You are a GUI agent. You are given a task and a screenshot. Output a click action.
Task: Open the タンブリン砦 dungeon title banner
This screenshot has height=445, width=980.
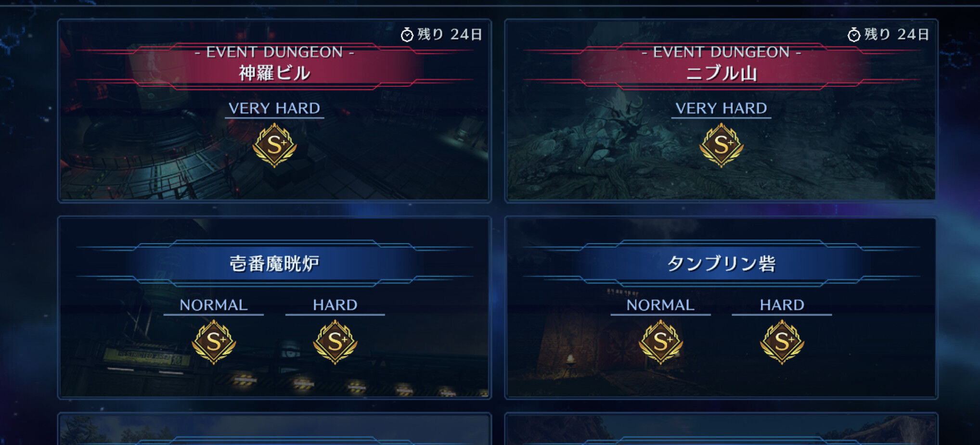(x=721, y=263)
